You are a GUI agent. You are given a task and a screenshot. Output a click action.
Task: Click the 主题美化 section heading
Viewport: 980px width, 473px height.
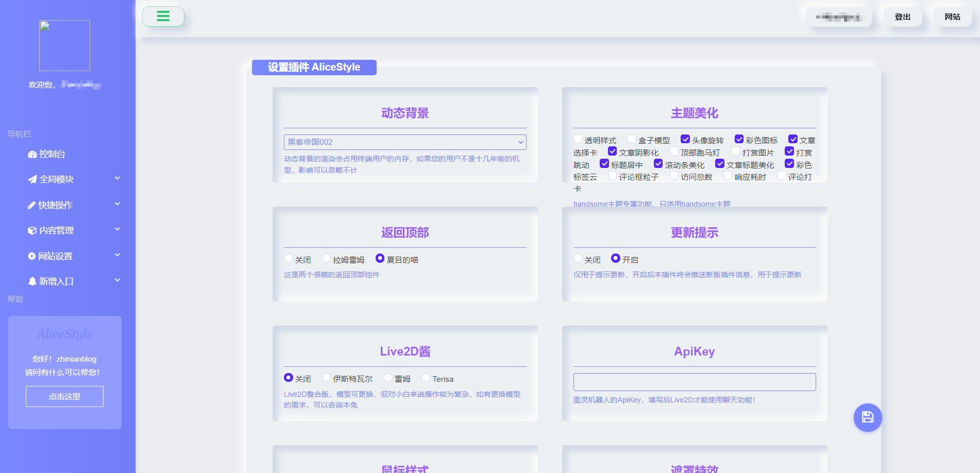[x=695, y=113]
